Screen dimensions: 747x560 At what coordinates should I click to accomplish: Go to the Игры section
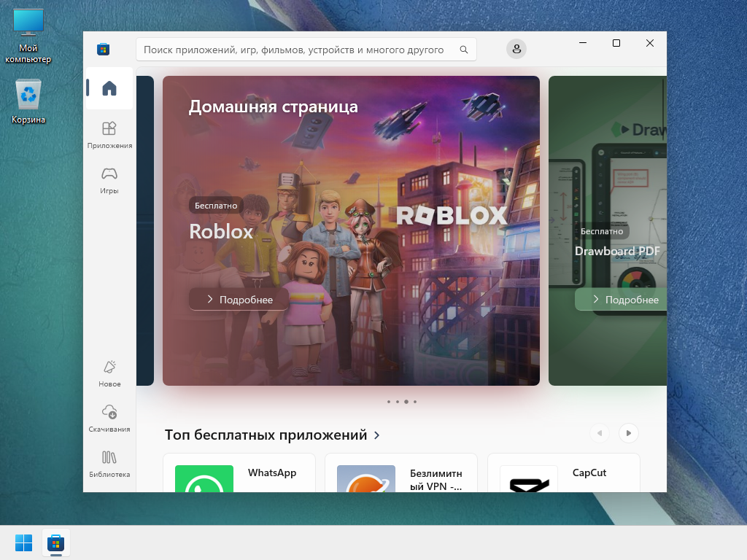click(x=109, y=180)
